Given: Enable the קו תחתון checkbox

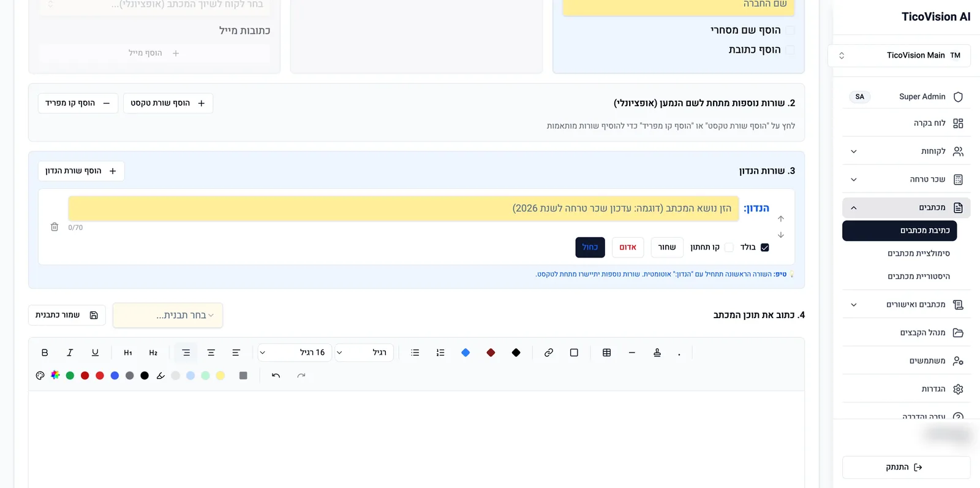Looking at the screenshot, I should 729,248.
